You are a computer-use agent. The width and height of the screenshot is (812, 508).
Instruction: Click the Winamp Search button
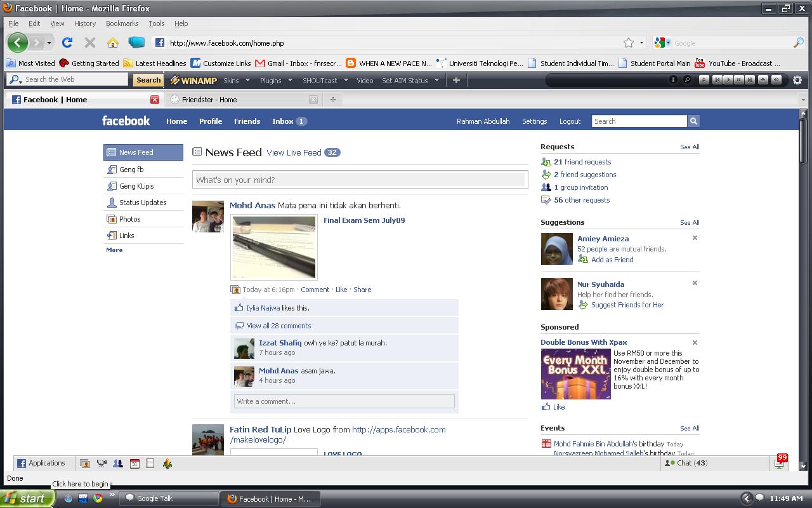click(148, 80)
